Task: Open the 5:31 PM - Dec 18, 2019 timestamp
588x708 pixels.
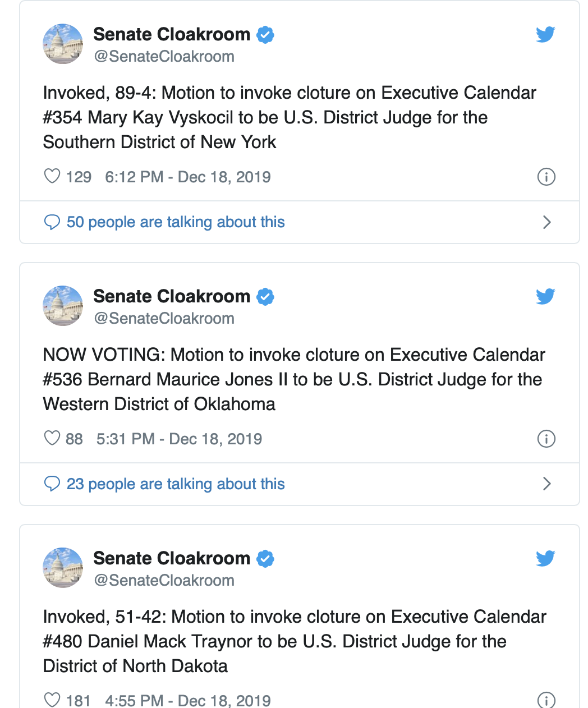Action: [179, 439]
